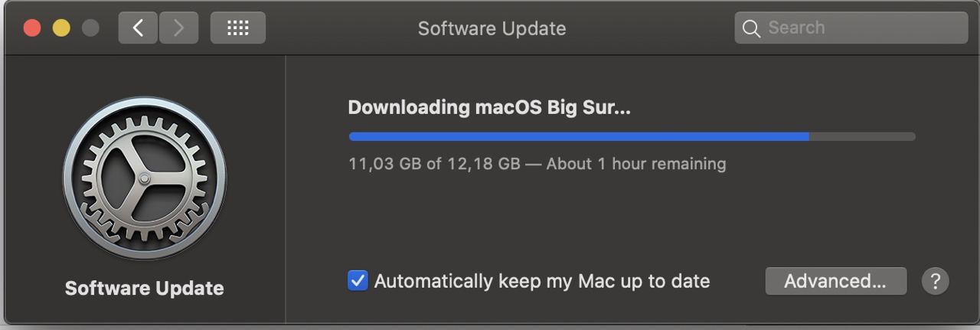The width and height of the screenshot is (980, 330).
Task: Click the '11,03 GB of 12,18 GB' text
Action: click(x=434, y=164)
